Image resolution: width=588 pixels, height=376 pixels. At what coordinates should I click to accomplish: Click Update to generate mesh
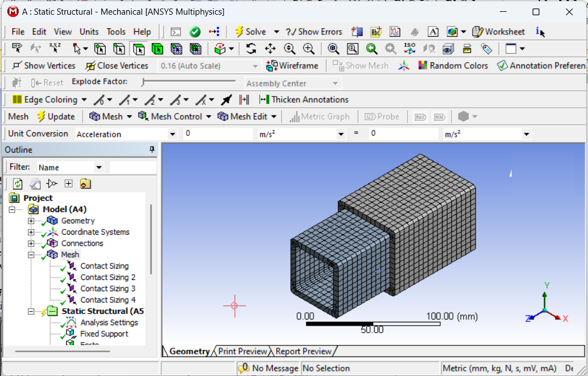pyautogui.click(x=56, y=116)
